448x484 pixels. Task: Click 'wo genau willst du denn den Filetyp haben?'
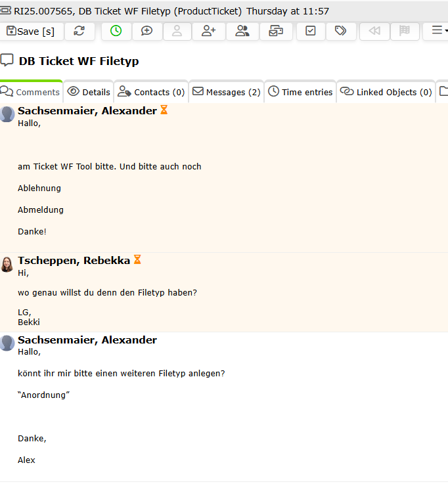pos(107,293)
